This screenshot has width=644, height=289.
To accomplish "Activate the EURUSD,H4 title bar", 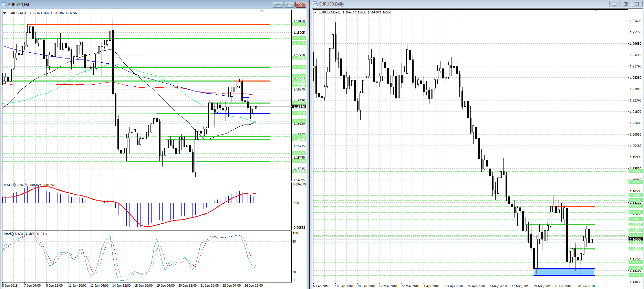I will click(138, 4).
